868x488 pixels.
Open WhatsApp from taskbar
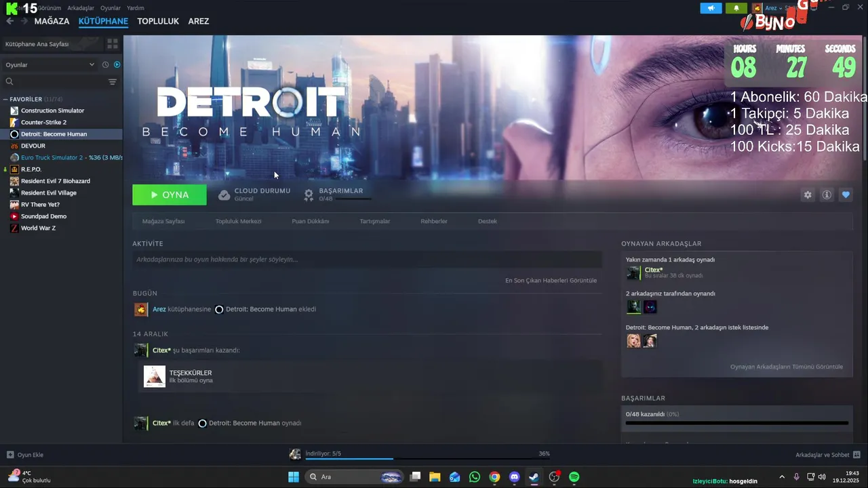475,477
